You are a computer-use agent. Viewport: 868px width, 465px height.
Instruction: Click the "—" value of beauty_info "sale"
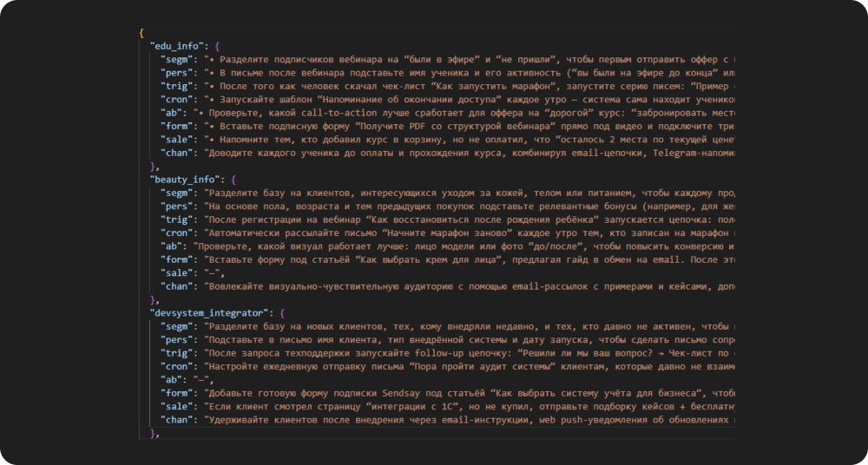(214, 272)
